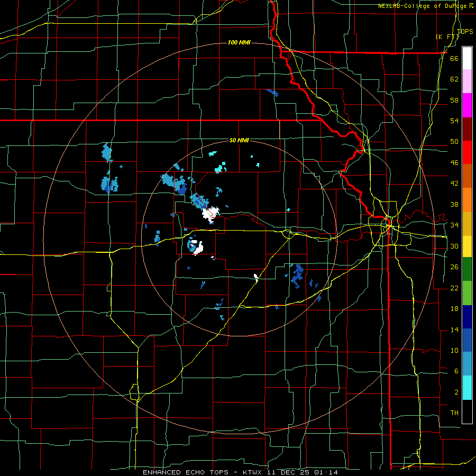Click the '38' legend value

click(454, 204)
